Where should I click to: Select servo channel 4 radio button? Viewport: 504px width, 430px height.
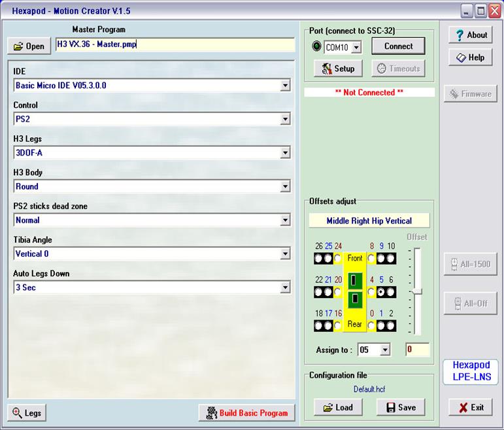click(x=371, y=292)
